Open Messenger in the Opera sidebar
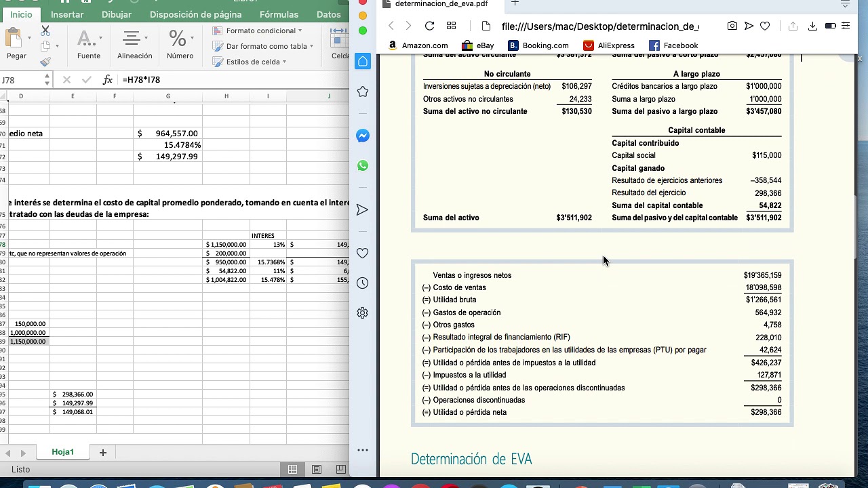The image size is (868, 488). (x=363, y=136)
